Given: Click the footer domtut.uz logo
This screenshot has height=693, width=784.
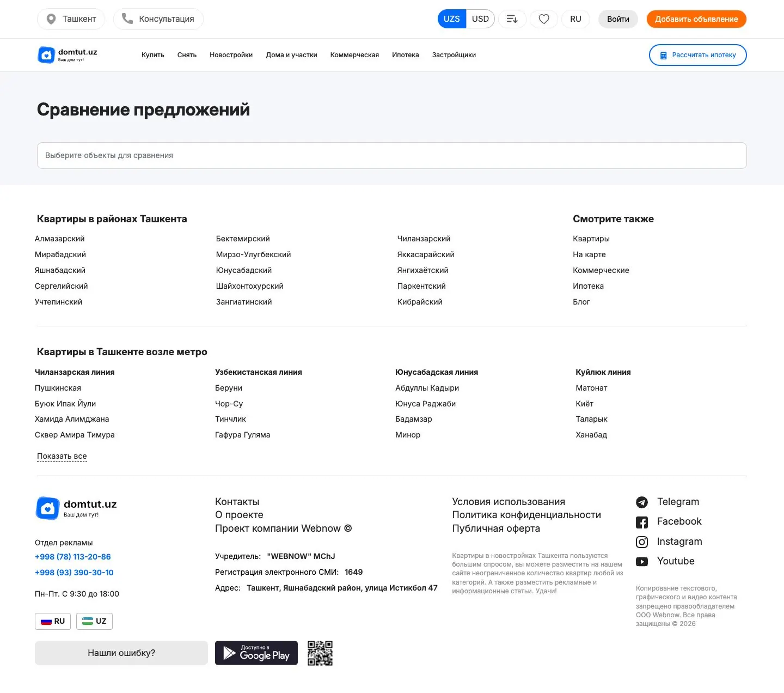Looking at the screenshot, I should (x=76, y=508).
